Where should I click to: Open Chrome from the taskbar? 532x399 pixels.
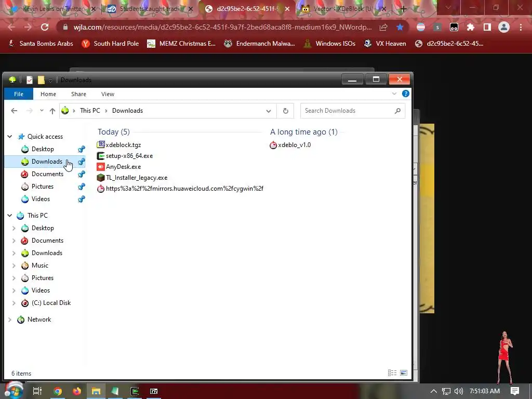point(58,391)
